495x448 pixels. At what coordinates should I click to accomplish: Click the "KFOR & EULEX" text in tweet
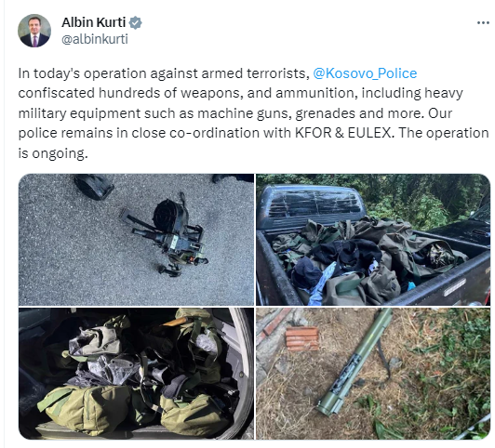click(344, 133)
